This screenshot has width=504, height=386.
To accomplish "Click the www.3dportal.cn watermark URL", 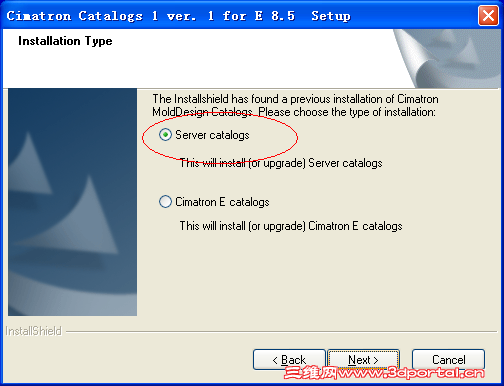I will click(x=411, y=373).
